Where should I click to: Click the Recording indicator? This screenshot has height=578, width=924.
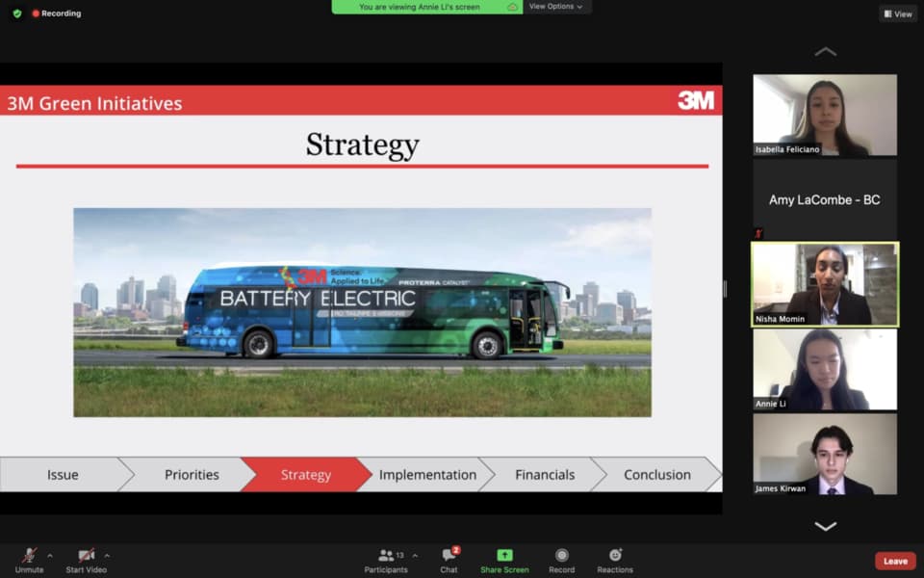pyautogui.click(x=57, y=13)
